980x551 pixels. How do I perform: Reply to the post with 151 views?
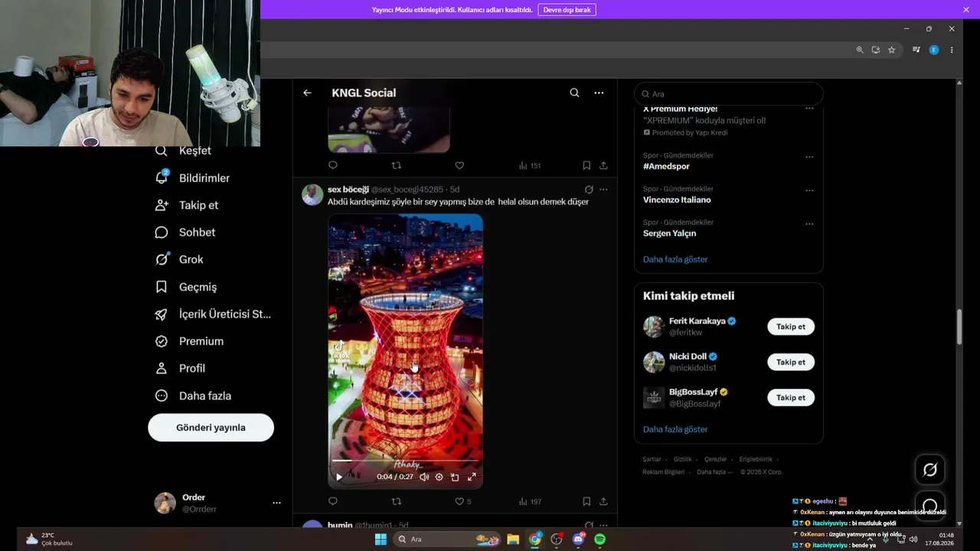pyautogui.click(x=333, y=165)
